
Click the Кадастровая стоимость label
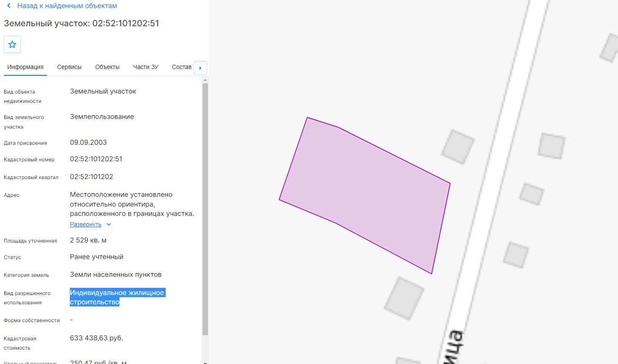click(x=20, y=343)
